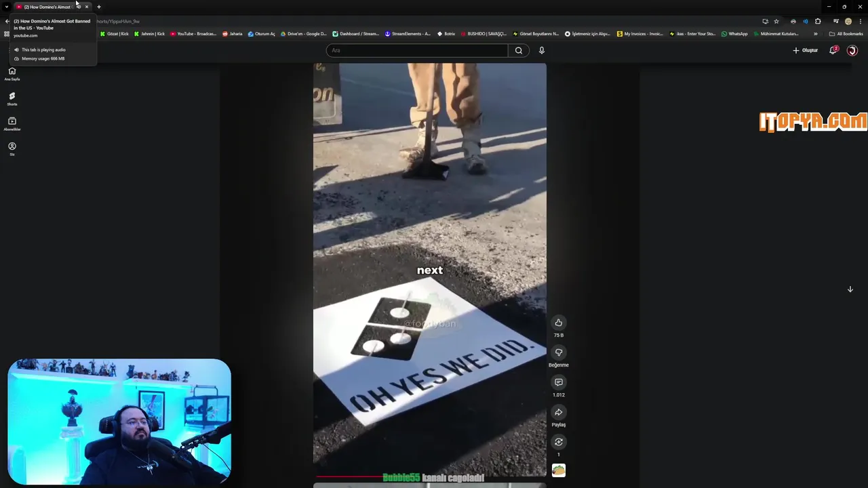This screenshot has height=488, width=868.
Task: Open YouTube Ana Sayfa home
Action: click(x=12, y=74)
